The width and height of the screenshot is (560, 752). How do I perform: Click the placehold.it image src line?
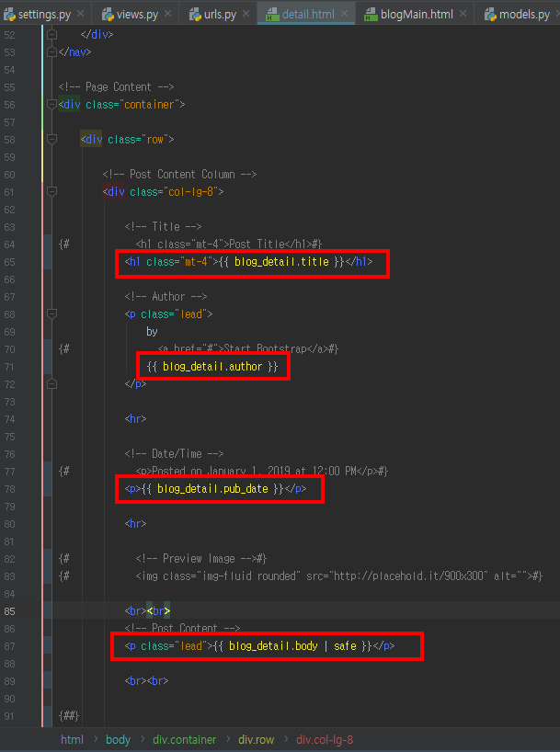339,576
